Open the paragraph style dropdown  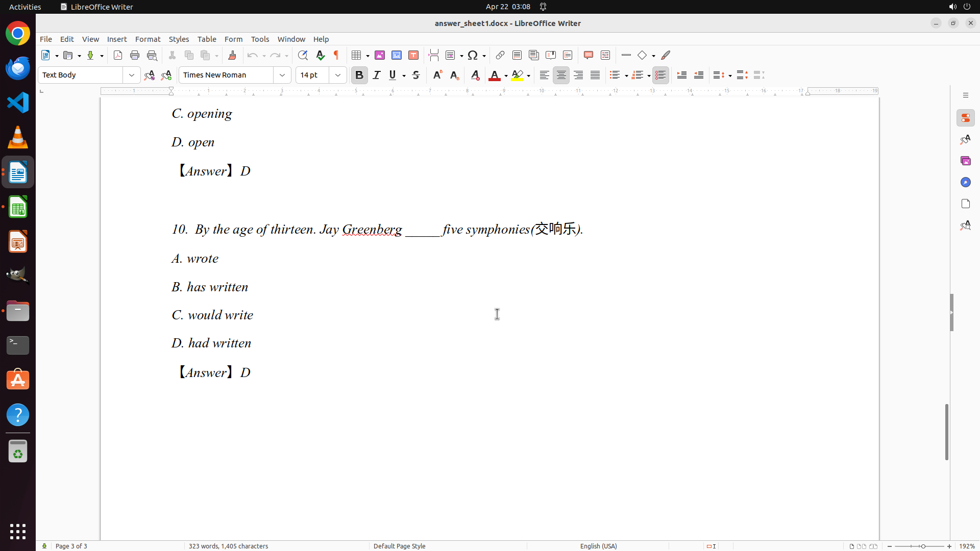(x=132, y=75)
